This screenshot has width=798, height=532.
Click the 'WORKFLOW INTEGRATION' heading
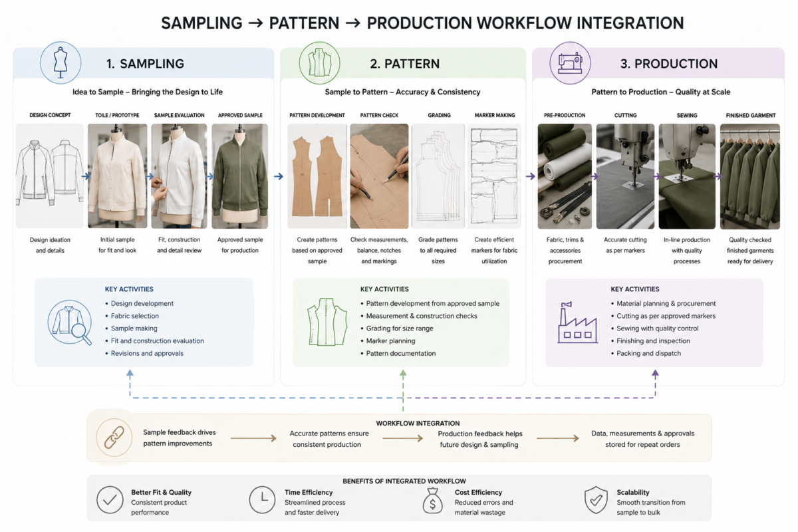(x=418, y=423)
